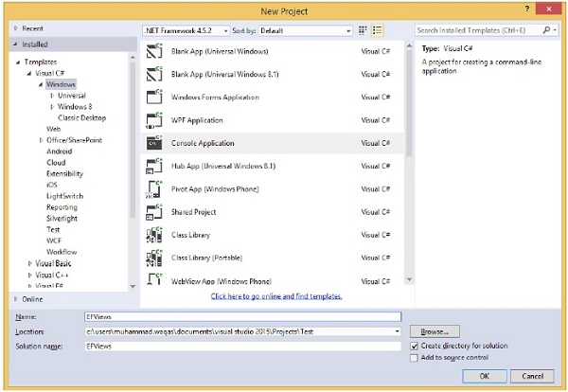Click the Browse... button
Image resolution: width=568 pixels, height=392 pixels.
click(435, 331)
